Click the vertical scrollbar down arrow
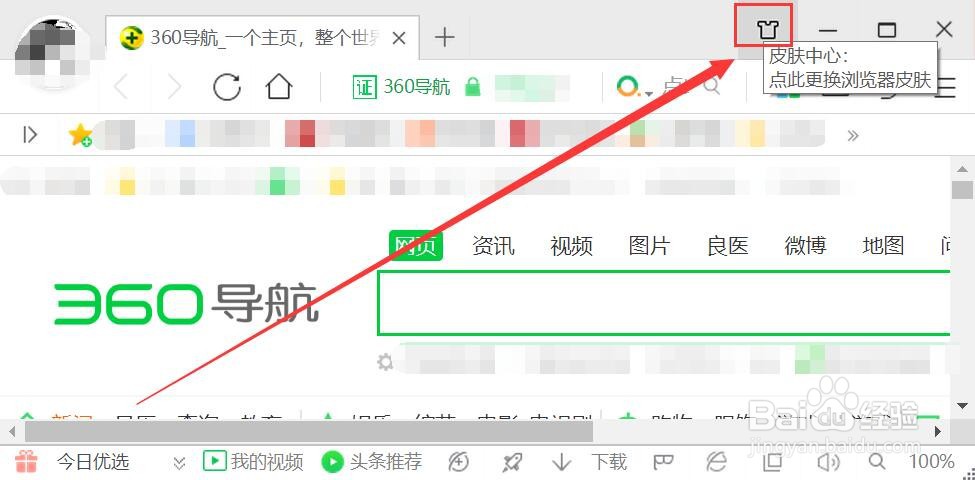The height and width of the screenshot is (480, 975). pos(962,406)
